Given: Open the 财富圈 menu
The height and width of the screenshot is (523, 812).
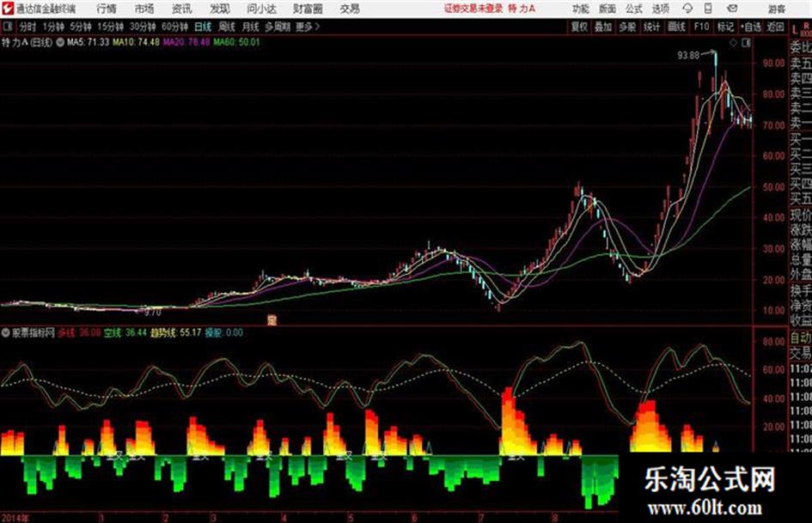Looking at the screenshot, I should click(308, 9).
